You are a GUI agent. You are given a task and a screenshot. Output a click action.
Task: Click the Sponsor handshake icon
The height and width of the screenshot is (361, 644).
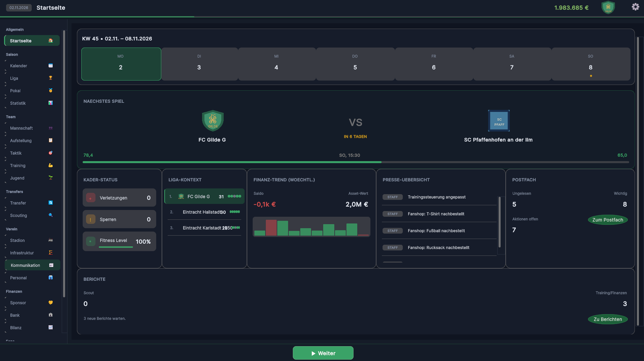tap(51, 302)
